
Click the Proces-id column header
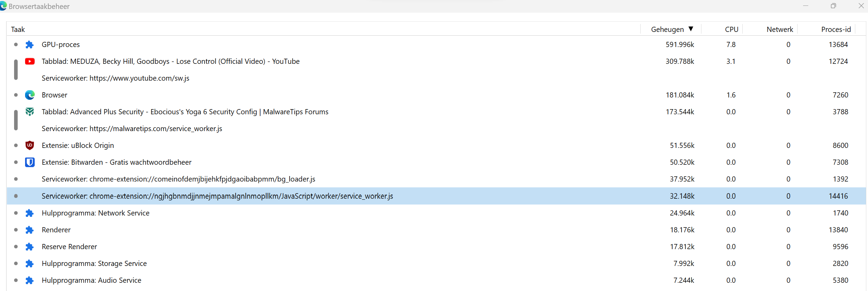(836, 30)
